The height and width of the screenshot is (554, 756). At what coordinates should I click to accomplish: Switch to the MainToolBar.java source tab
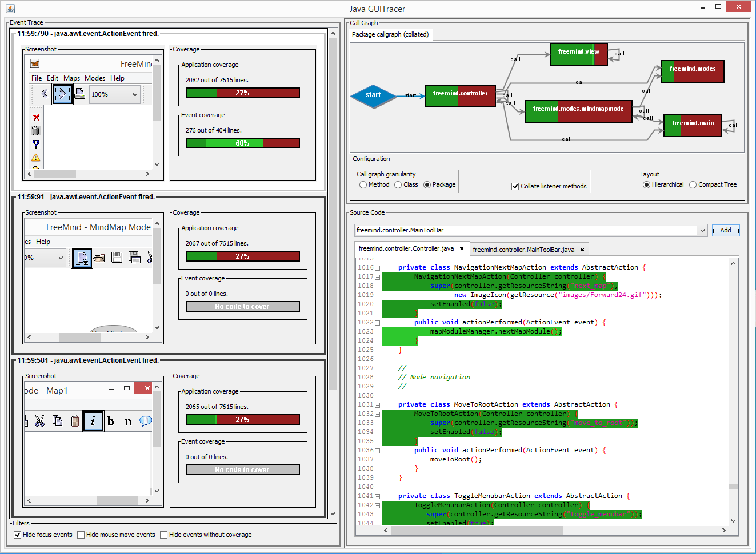click(523, 250)
